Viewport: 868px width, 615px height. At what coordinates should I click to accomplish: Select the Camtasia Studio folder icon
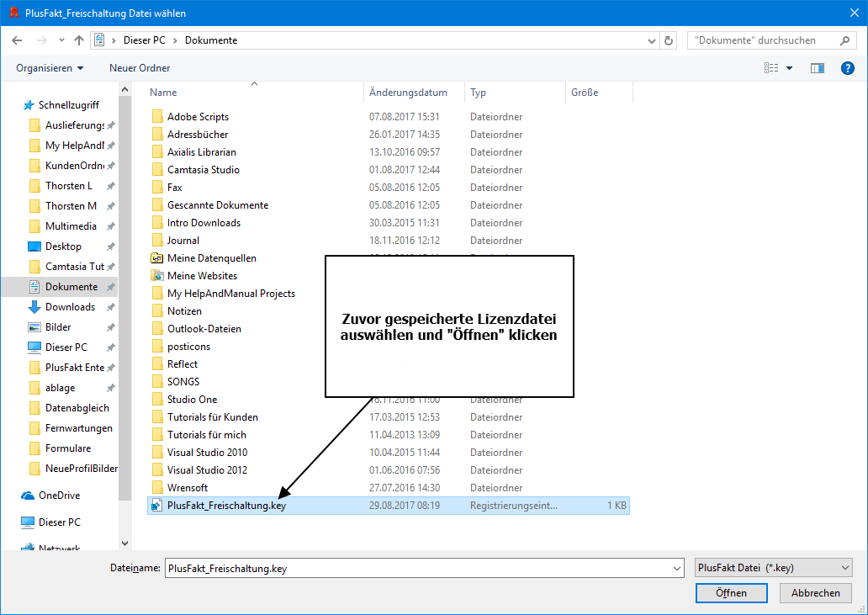(x=157, y=170)
